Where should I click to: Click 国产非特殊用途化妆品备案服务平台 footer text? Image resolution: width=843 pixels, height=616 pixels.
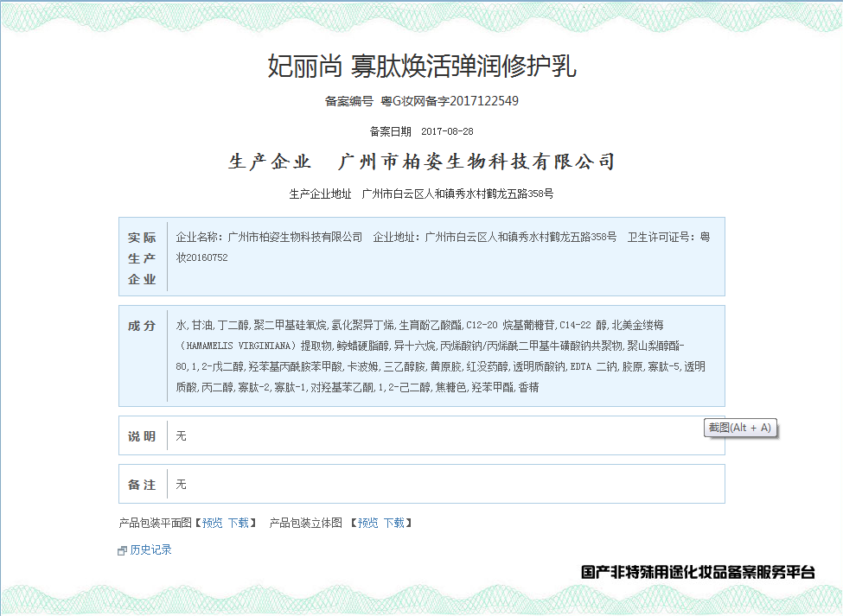pos(698,572)
